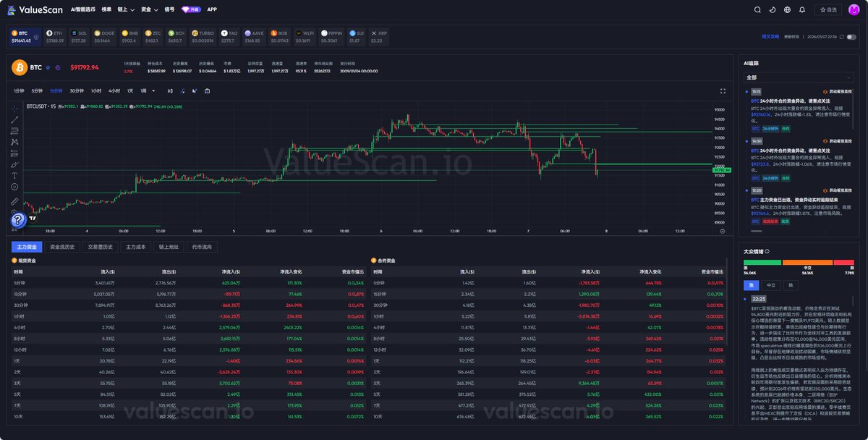Viewport: 868px width, 440px height.
Task: Select 中立 sentiment filter button
Action: click(771, 285)
